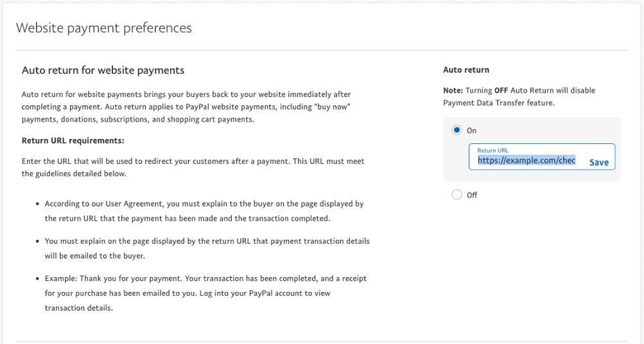The height and width of the screenshot is (344, 644).
Task: Click the "Example: Thank you" bullet text
Action: [x=205, y=293]
